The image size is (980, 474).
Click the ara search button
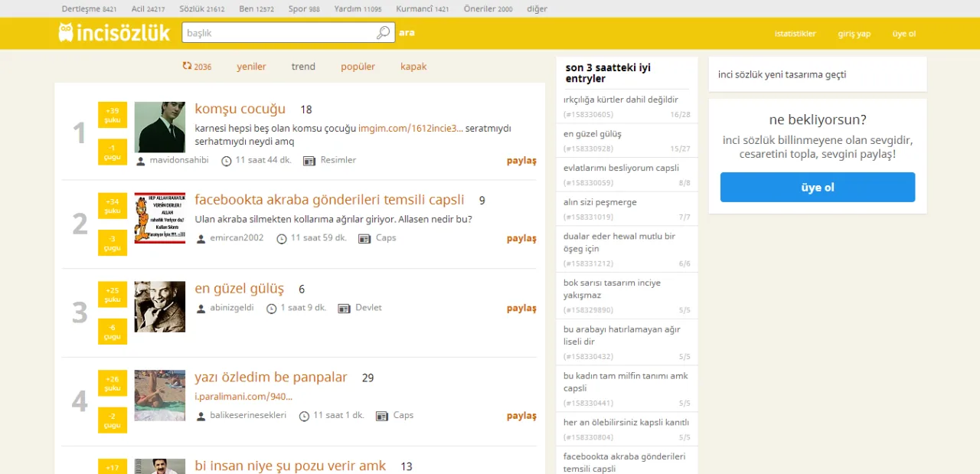pyautogui.click(x=407, y=33)
